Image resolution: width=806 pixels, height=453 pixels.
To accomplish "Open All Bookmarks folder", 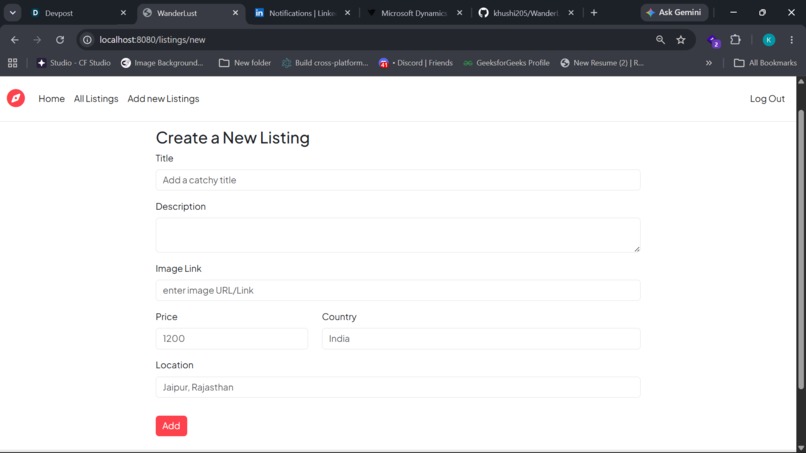I will (765, 63).
